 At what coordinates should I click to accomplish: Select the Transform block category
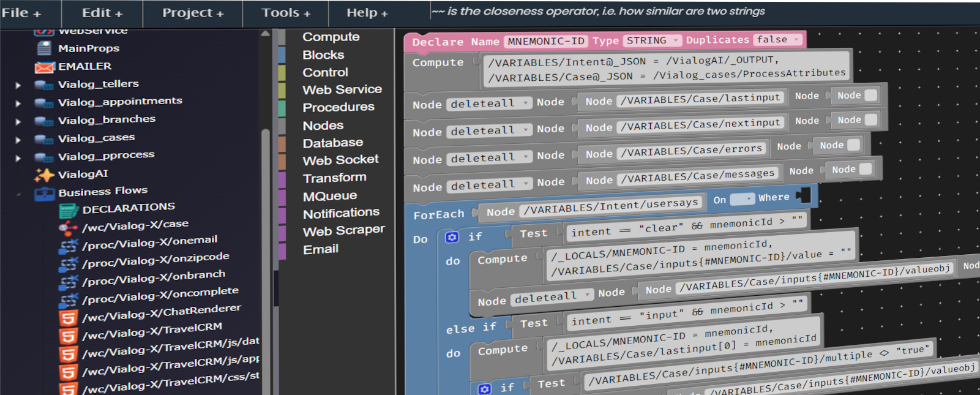(x=334, y=178)
